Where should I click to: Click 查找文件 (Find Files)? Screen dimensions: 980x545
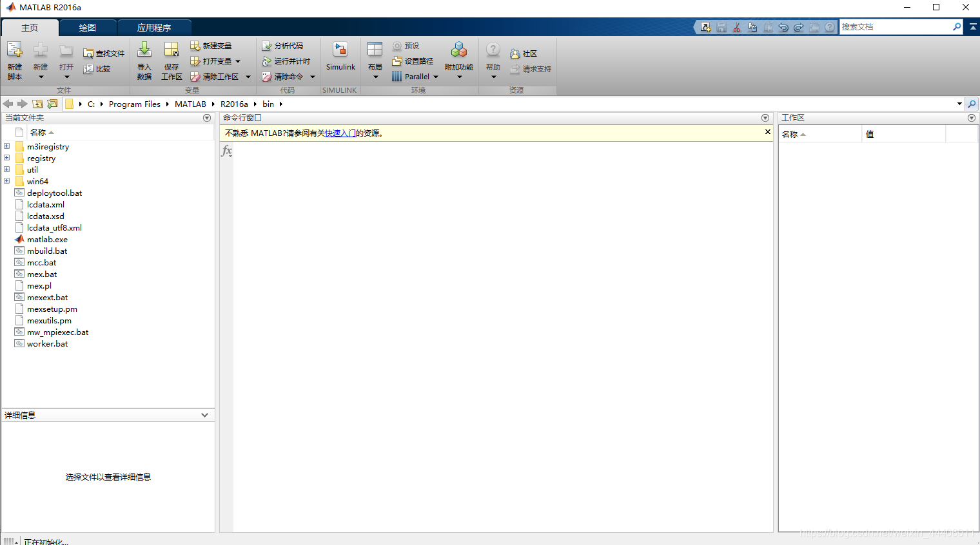click(x=104, y=53)
